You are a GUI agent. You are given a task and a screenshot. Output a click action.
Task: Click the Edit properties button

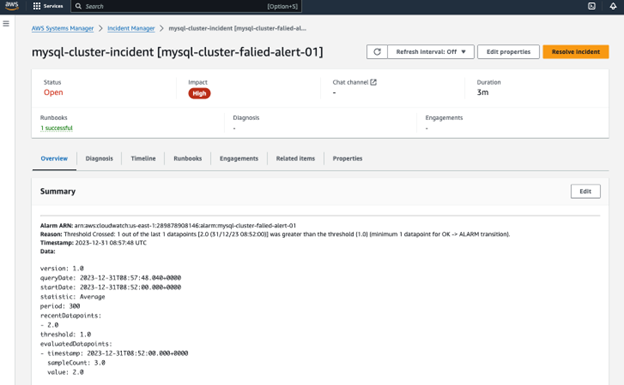click(508, 52)
